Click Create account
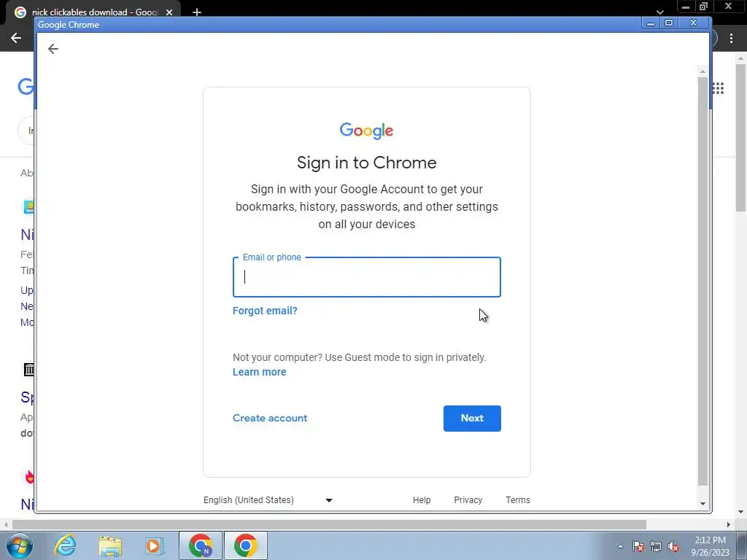The image size is (747, 560). (x=270, y=418)
